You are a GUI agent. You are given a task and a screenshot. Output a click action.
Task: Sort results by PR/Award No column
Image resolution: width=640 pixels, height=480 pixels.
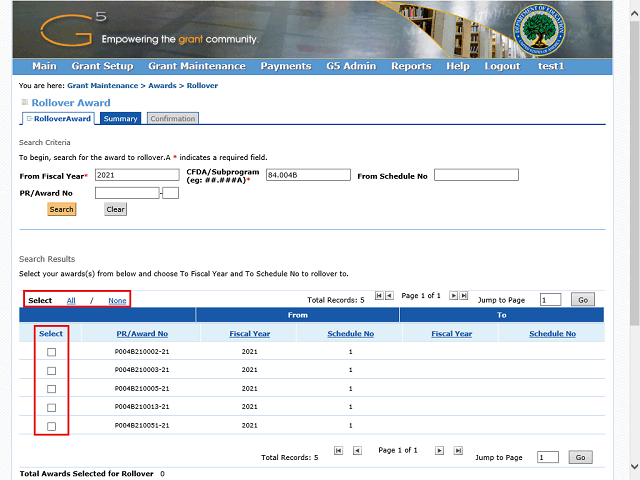point(142,333)
